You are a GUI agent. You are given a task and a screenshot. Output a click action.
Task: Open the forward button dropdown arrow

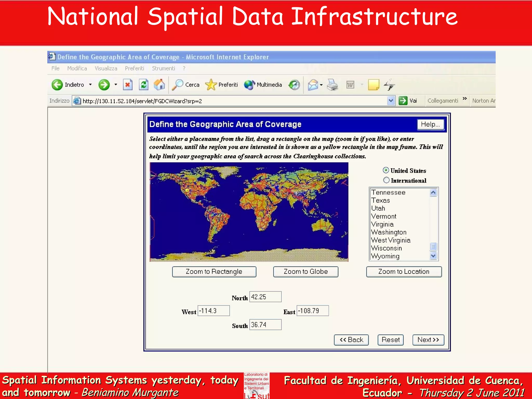tap(116, 85)
